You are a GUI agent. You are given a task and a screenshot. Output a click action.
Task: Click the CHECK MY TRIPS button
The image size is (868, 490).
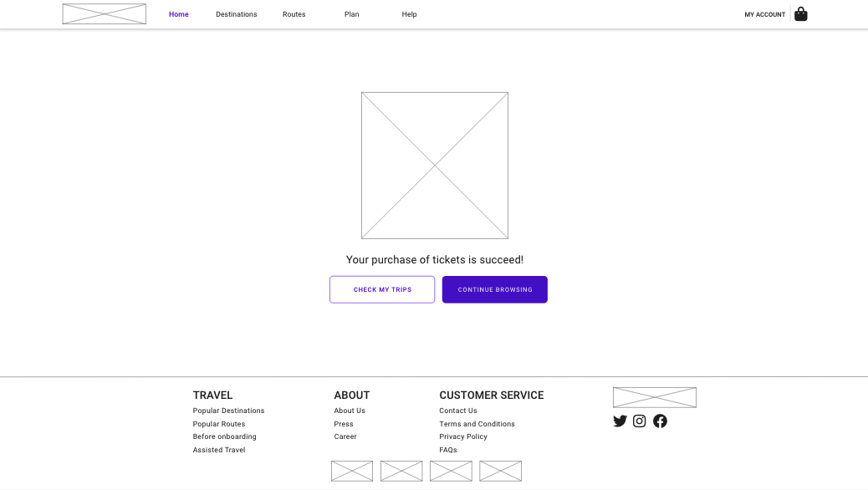click(x=382, y=288)
